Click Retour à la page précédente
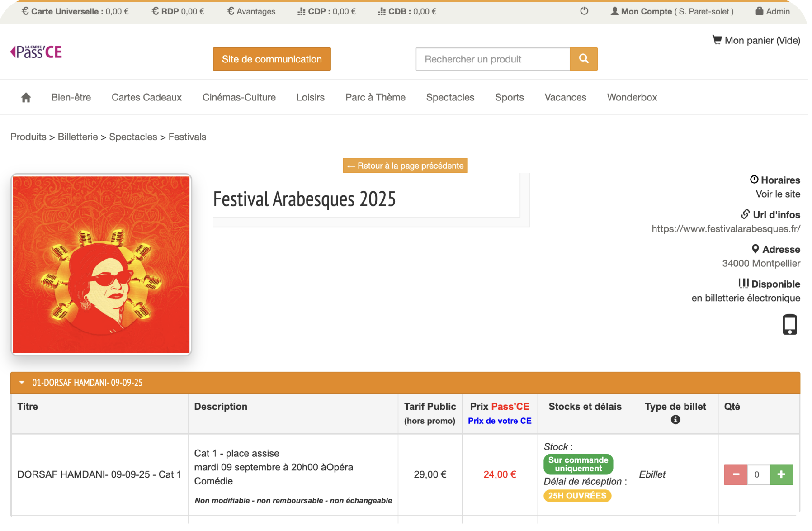812x531 pixels. (405, 166)
